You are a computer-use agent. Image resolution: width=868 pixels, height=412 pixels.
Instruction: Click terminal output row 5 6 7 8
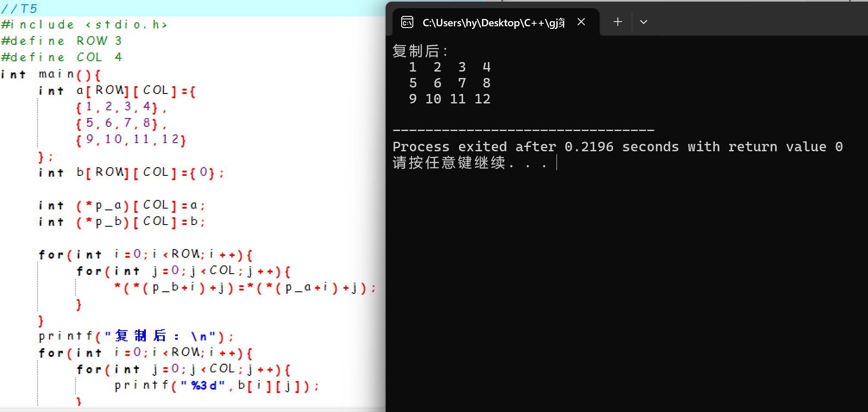(450, 83)
